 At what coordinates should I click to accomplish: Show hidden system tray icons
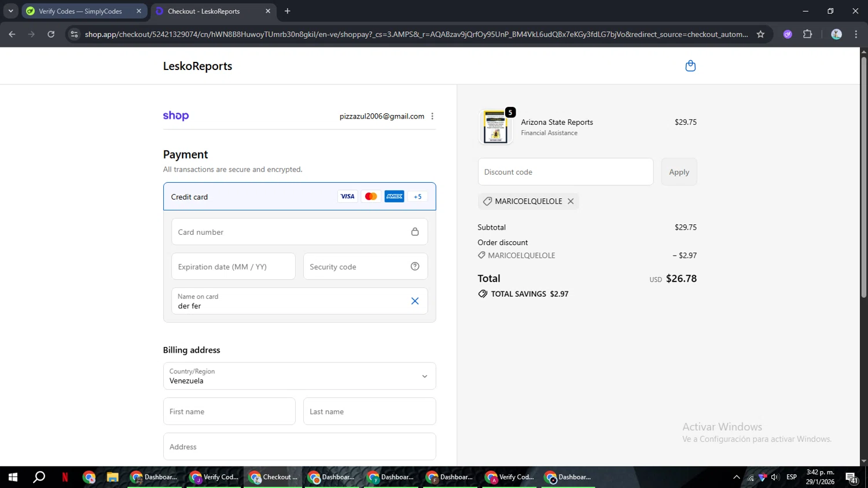pyautogui.click(x=736, y=477)
